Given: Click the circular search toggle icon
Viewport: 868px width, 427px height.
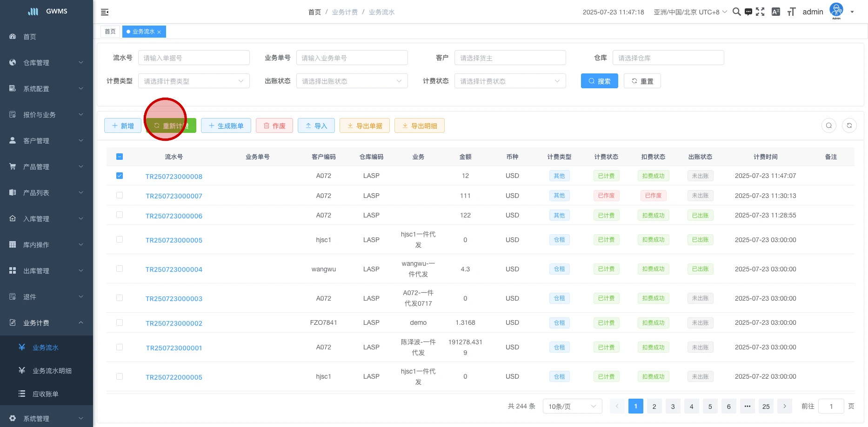Looking at the screenshot, I should pyautogui.click(x=828, y=125).
